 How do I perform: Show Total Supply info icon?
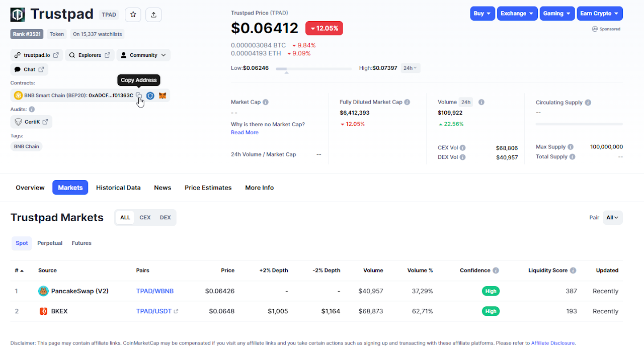pyautogui.click(x=573, y=157)
